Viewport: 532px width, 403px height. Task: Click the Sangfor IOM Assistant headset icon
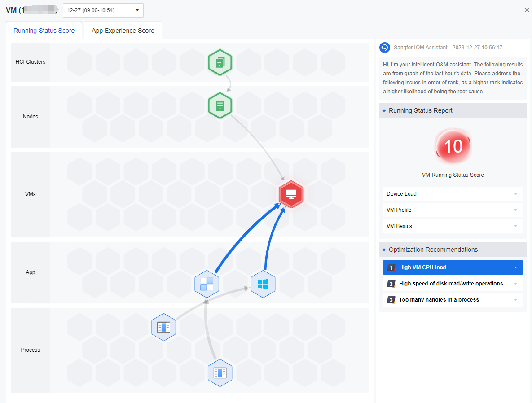point(385,48)
